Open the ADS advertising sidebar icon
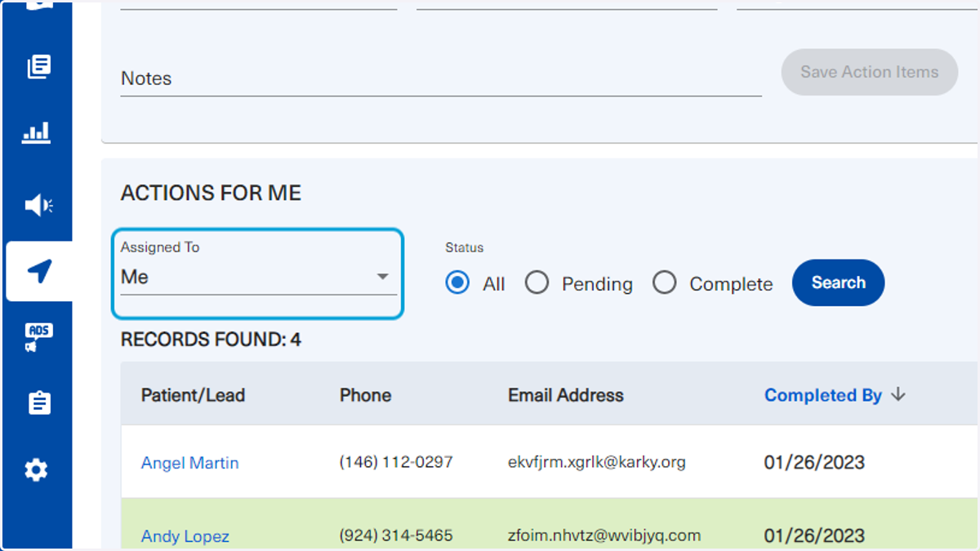Screen dimensions: 980x551 [38, 337]
